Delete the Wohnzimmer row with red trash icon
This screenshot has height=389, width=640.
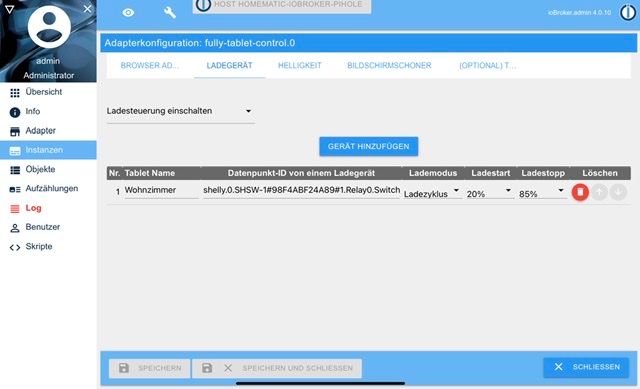point(580,192)
